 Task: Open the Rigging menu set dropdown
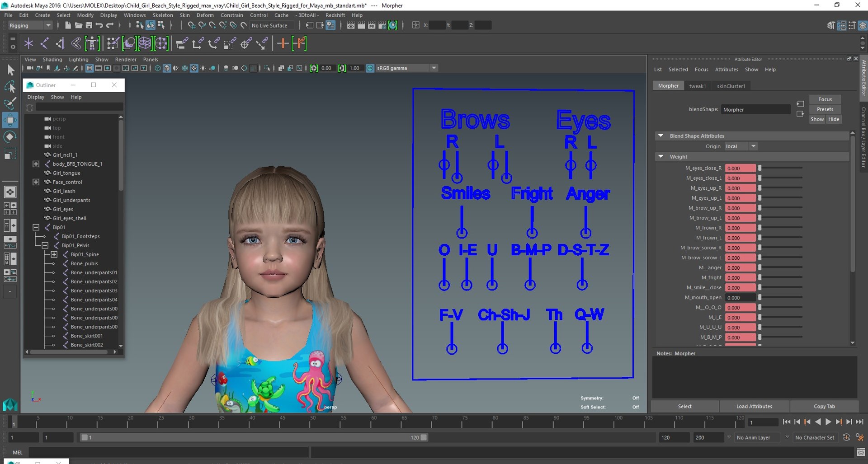(x=30, y=25)
